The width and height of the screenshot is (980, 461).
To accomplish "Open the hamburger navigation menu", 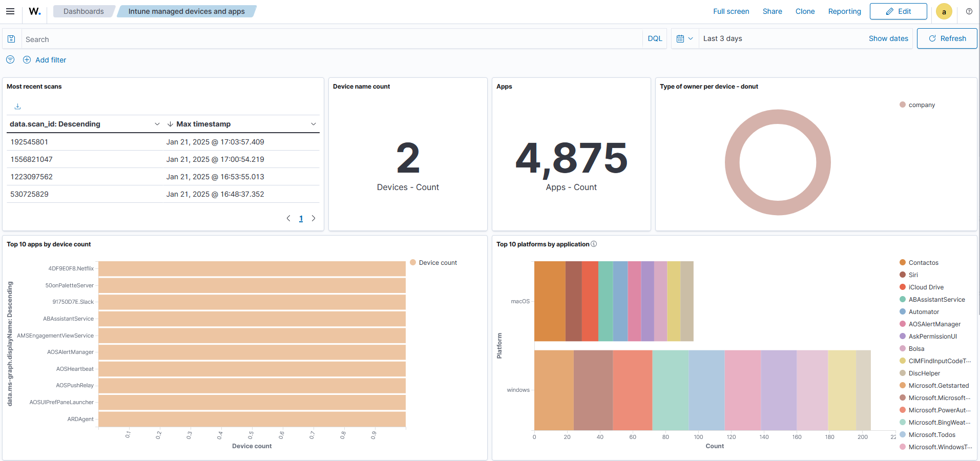I will coord(10,11).
